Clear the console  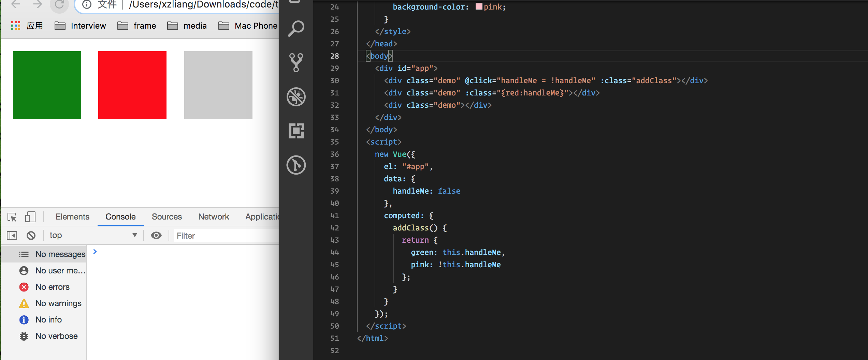[31, 236]
